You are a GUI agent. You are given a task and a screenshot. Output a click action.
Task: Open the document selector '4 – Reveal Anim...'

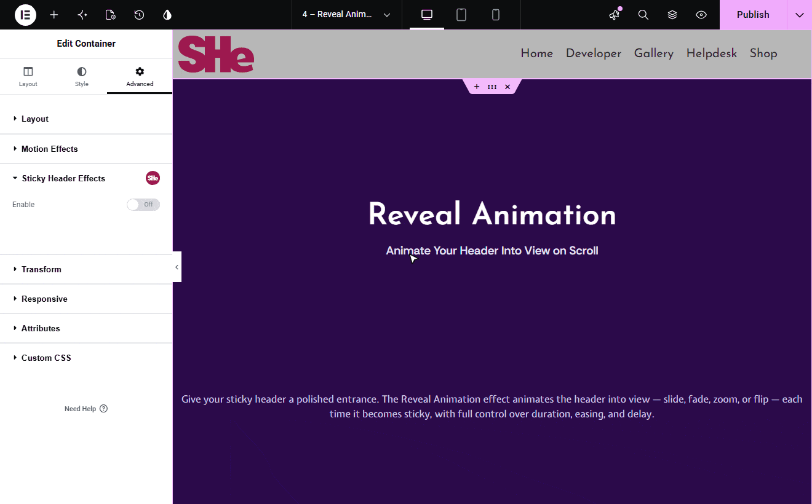tap(346, 15)
